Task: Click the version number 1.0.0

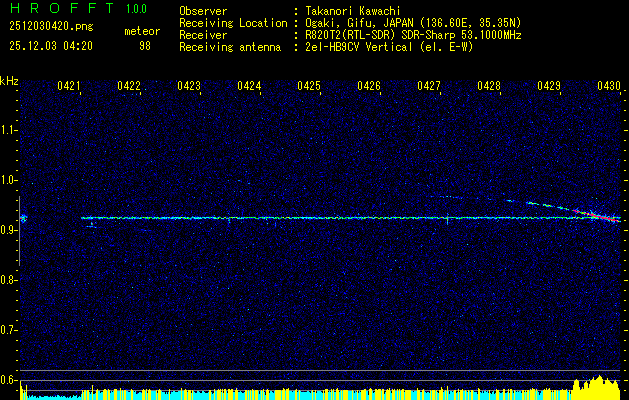Action: point(136,8)
